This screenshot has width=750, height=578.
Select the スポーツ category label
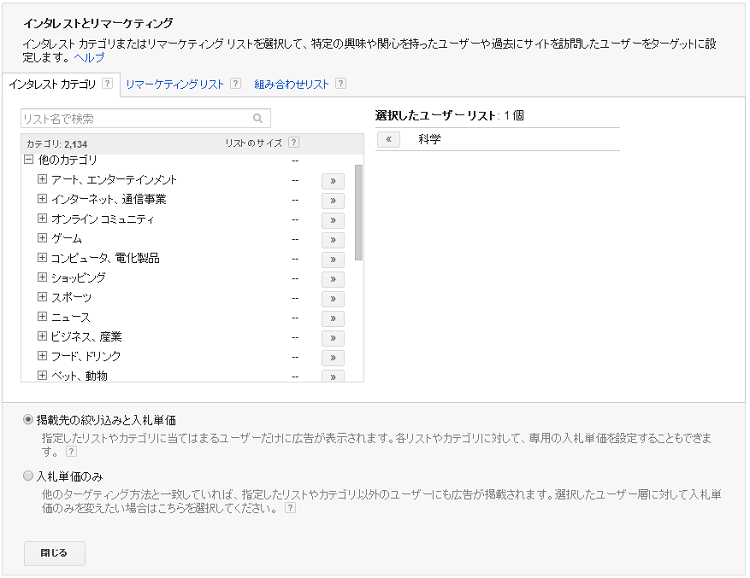(71, 297)
